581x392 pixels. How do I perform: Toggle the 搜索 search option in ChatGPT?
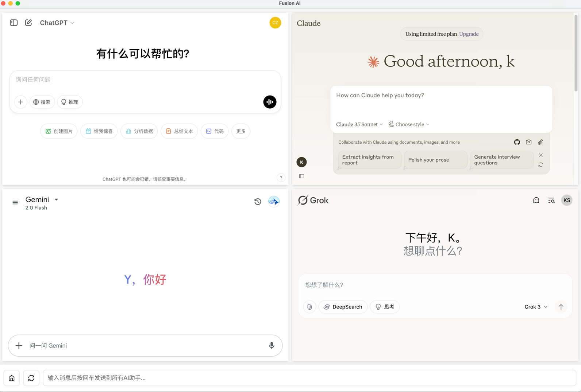[42, 102]
